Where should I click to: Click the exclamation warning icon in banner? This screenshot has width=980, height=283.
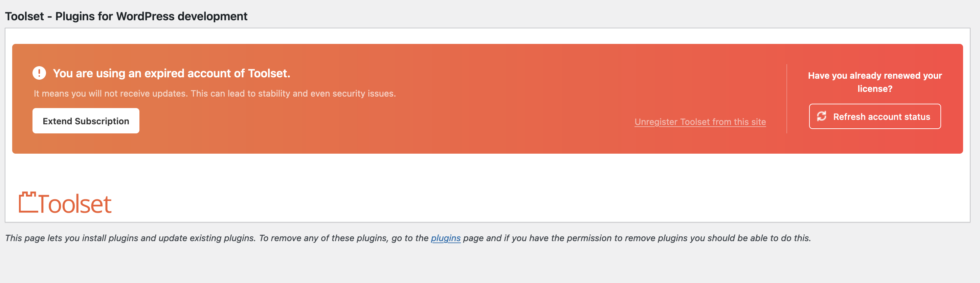pyautogui.click(x=39, y=73)
